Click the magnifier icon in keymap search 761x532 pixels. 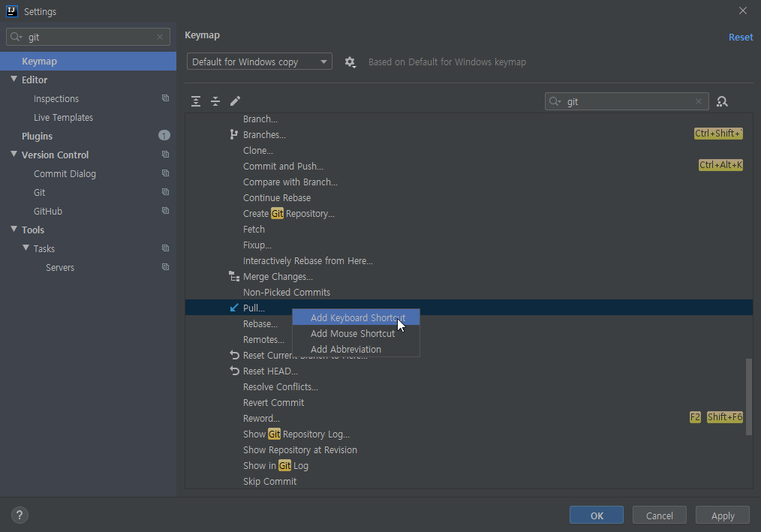click(x=555, y=101)
